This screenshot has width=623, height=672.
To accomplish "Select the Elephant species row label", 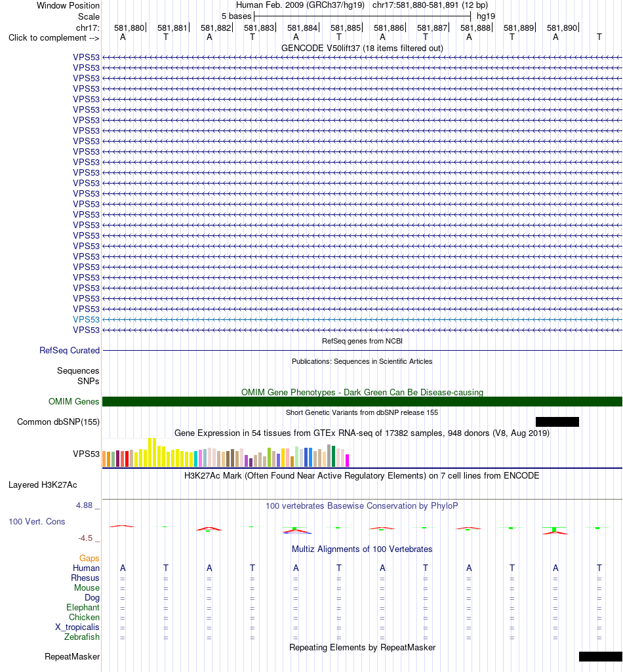I will click(x=83, y=607).
